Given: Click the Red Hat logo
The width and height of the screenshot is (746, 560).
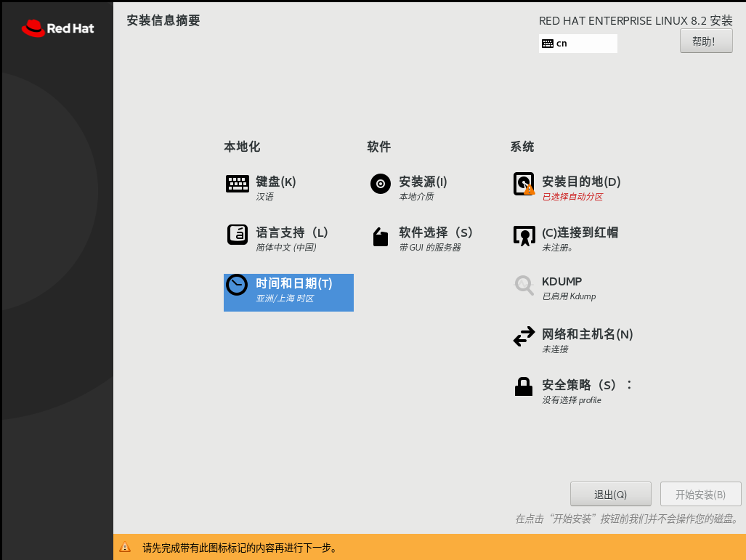Looking at the screenshot, I should click(57, 28).
